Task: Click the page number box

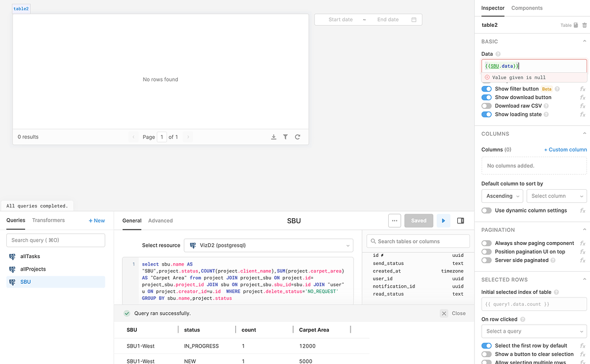Action: click(162, 137)
